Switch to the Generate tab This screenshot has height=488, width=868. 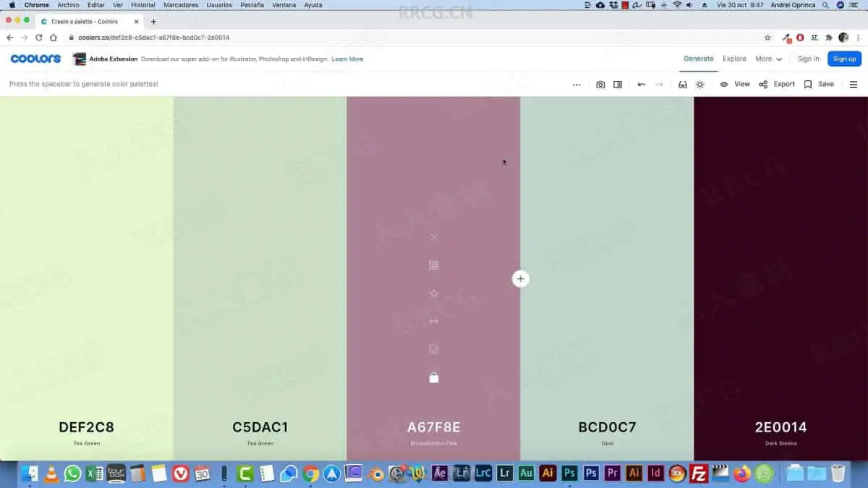[699, 59]
